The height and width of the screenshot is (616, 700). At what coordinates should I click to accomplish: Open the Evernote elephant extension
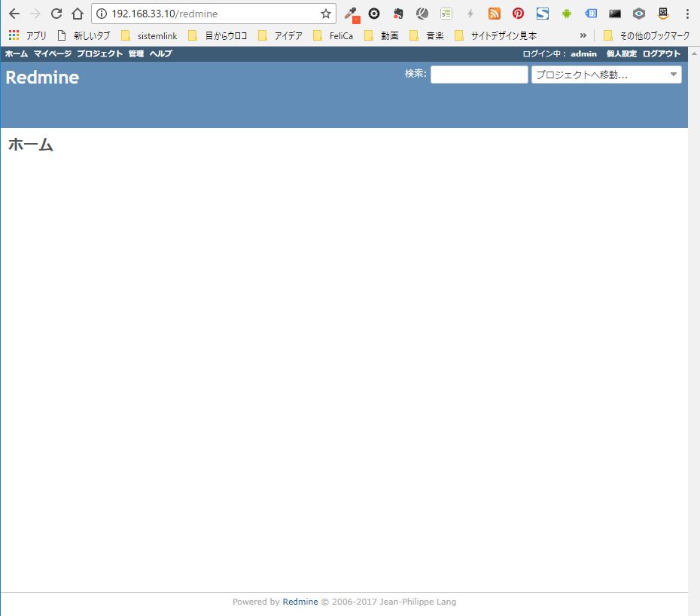[398, 14]
